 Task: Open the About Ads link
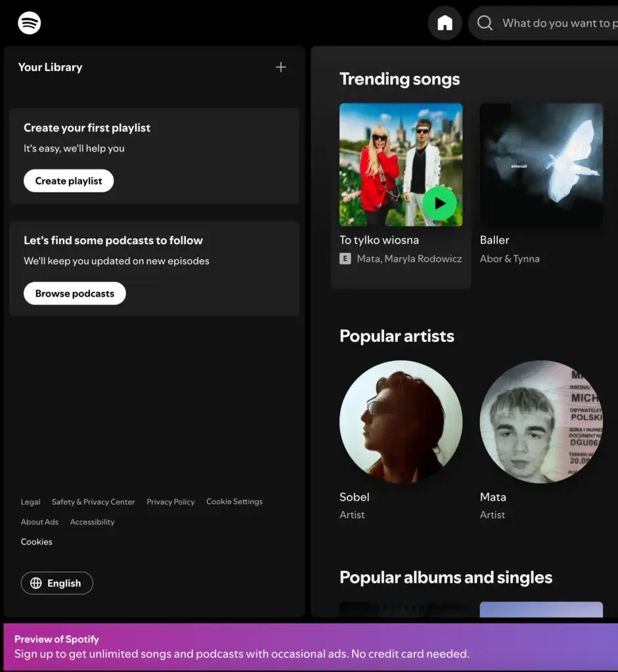[39, 522]
